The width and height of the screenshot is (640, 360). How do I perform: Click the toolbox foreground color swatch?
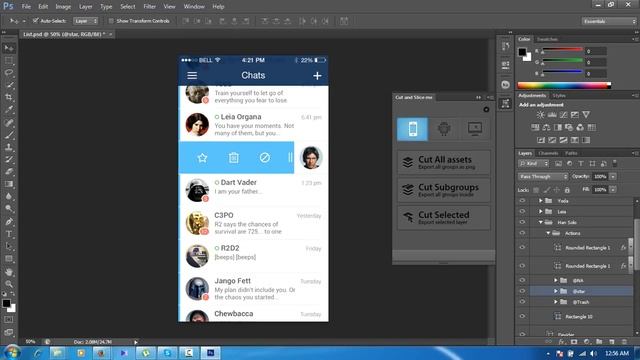click(6, 304)
